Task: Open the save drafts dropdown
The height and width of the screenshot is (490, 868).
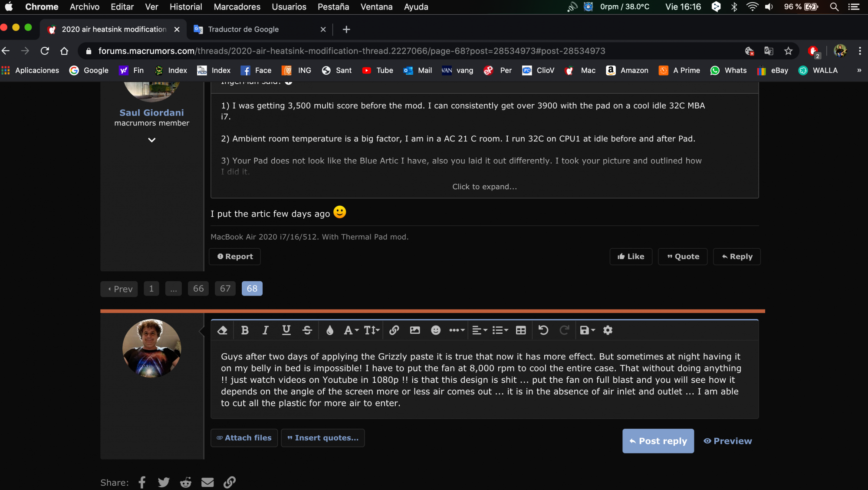Action: point(587,330)
